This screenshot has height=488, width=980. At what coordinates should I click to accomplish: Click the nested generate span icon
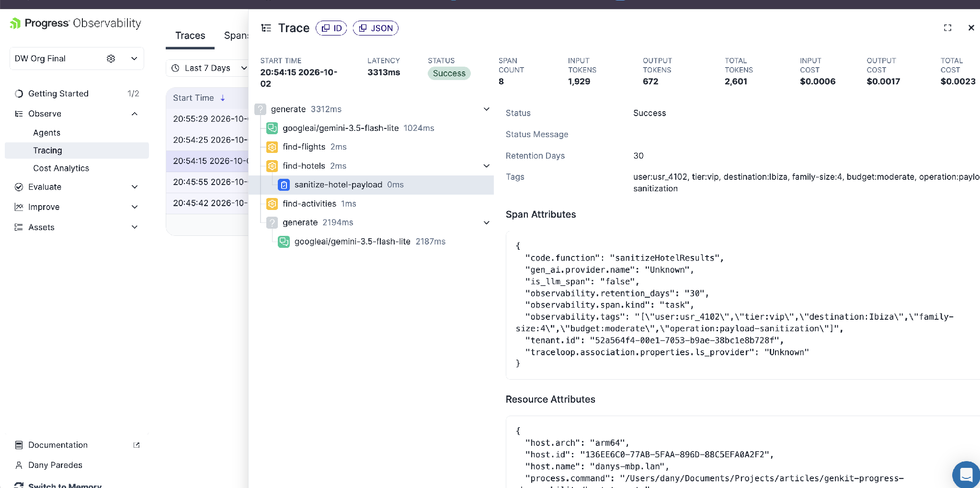272,222
